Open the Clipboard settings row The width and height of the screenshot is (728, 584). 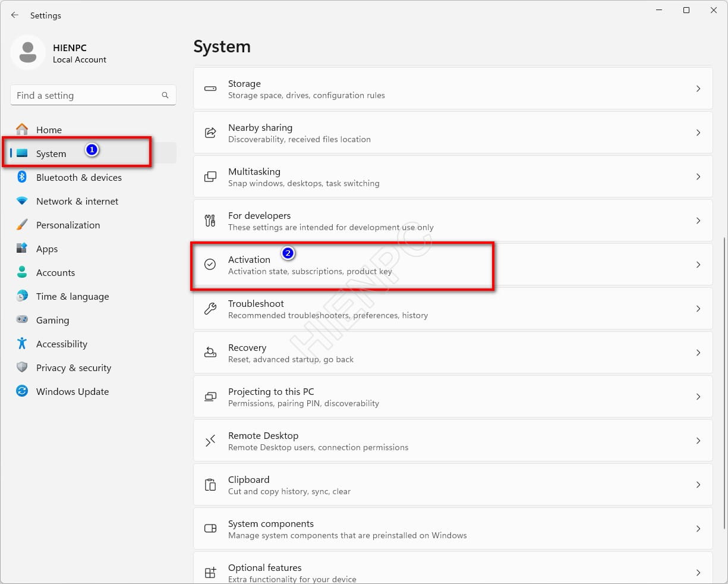[453, 485]
